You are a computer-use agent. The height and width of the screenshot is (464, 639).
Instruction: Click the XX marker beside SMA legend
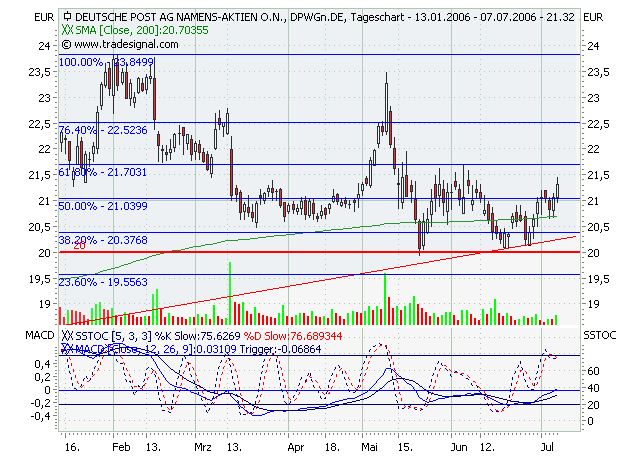pos(68,31)
